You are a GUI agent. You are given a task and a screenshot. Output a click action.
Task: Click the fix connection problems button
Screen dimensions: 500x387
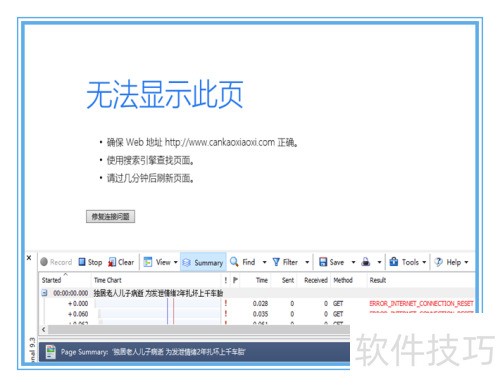point(110,217)
